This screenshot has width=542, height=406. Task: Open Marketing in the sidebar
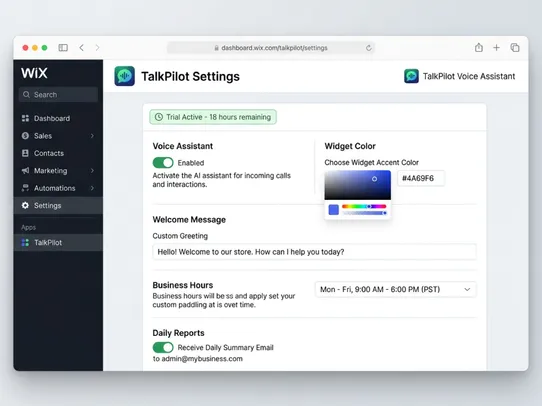click(x=58, y=171)
